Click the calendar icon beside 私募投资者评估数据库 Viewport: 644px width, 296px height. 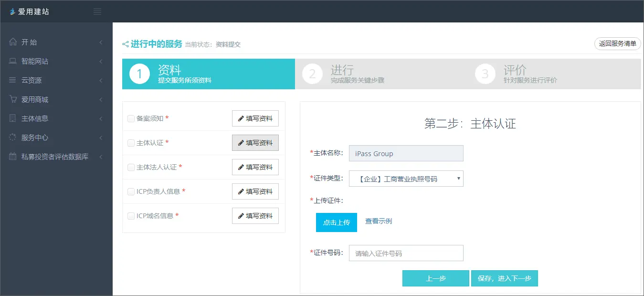point(13,157)
